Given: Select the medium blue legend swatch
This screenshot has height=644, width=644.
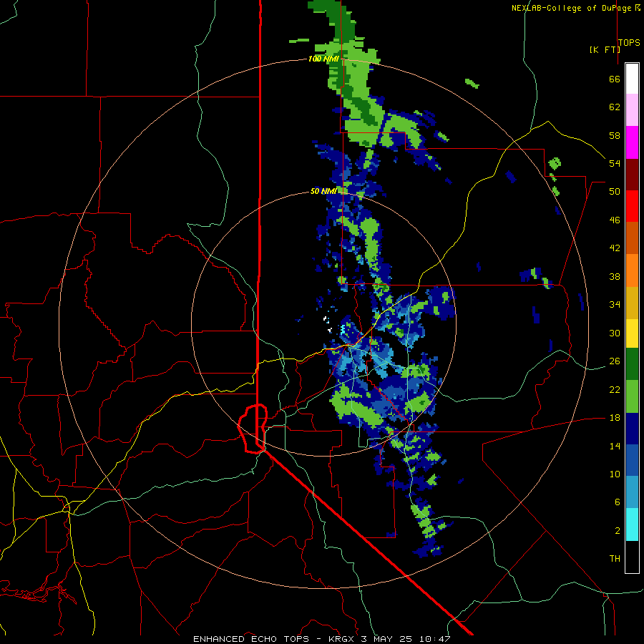Looking at the screenshot, I should point(632,460).
